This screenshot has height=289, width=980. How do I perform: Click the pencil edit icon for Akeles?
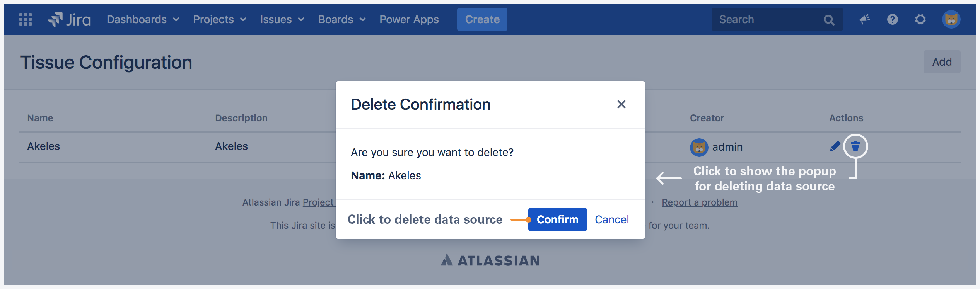pos(835,146)
